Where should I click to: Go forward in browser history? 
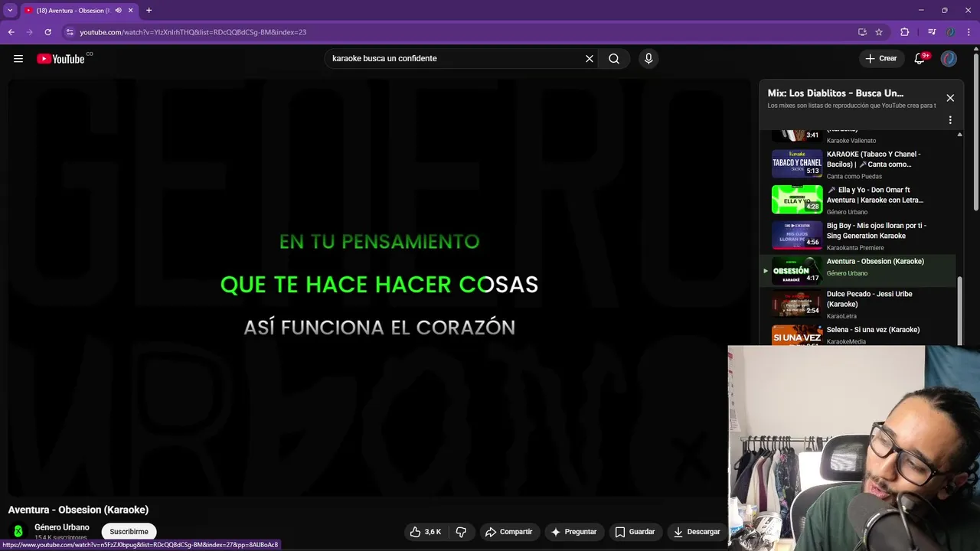pos(29,32)
